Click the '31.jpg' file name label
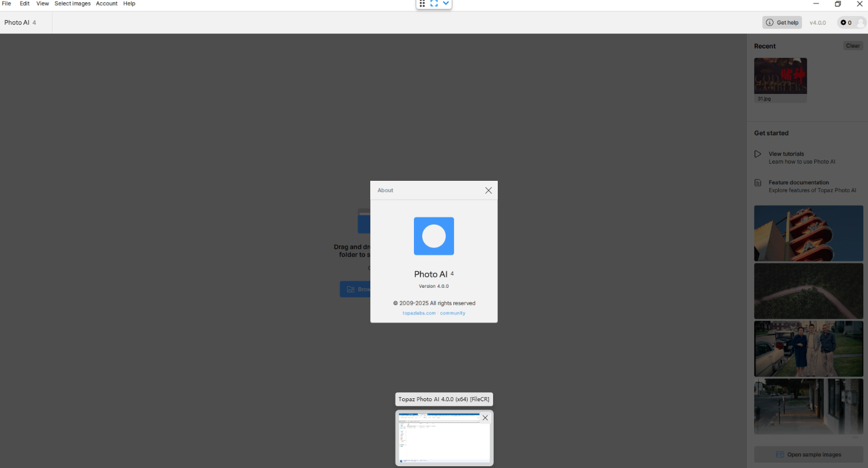Screen dimensions: 868x468 point(764,99)
